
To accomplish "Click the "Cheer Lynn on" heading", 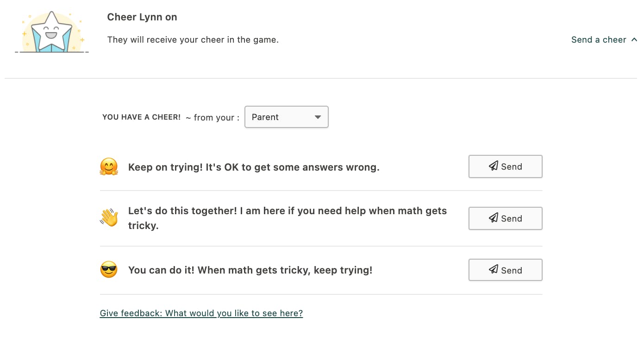I will (142, 17).
